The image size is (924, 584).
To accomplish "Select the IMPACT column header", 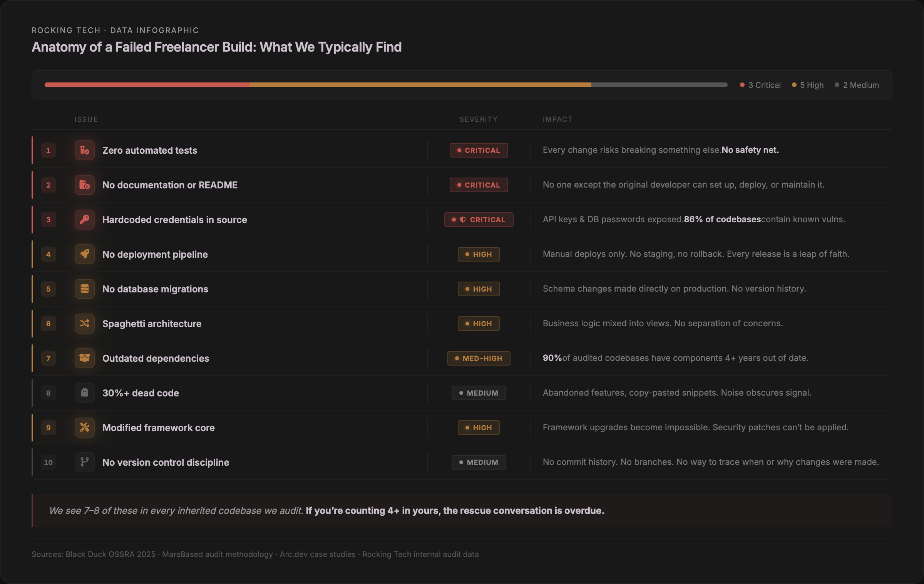I will (557, 119).
